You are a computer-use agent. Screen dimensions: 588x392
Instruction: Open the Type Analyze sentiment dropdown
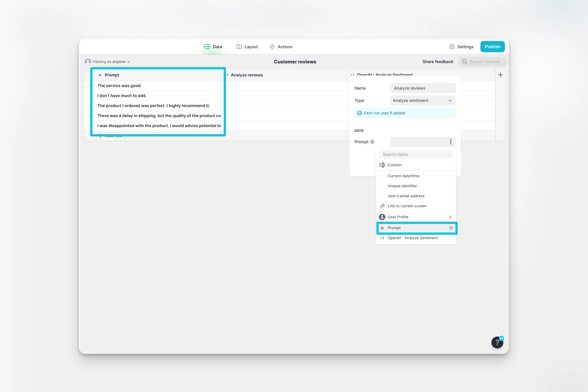[423, 101]
